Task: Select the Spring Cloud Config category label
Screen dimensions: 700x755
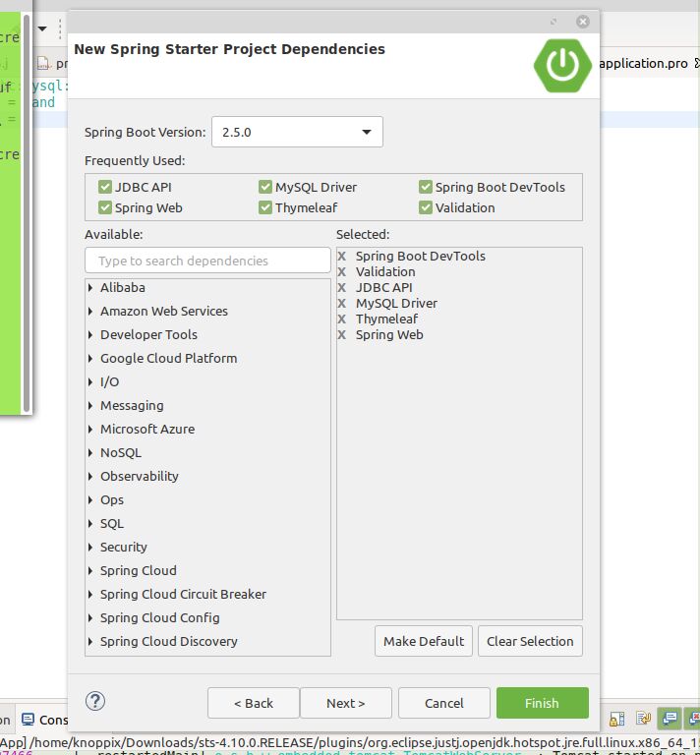Action: click(x=160, y=617)
